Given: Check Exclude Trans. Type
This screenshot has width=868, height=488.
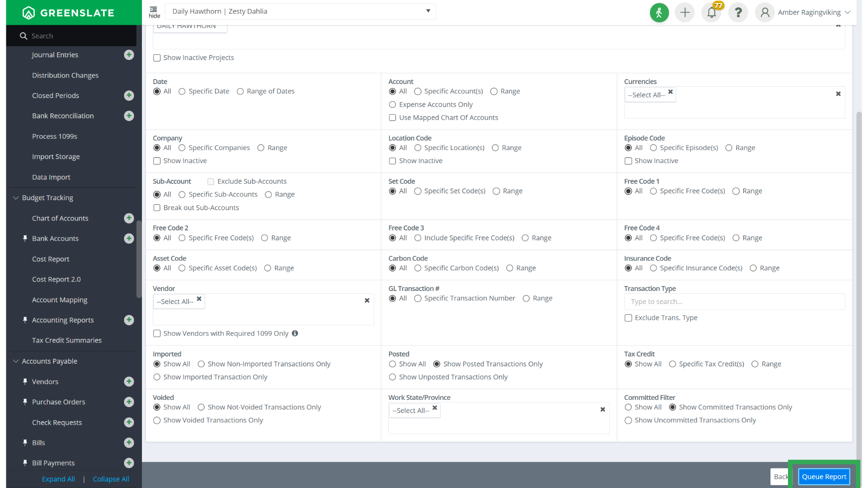Looking at the screenshot, I should click(x=628, y=318).
